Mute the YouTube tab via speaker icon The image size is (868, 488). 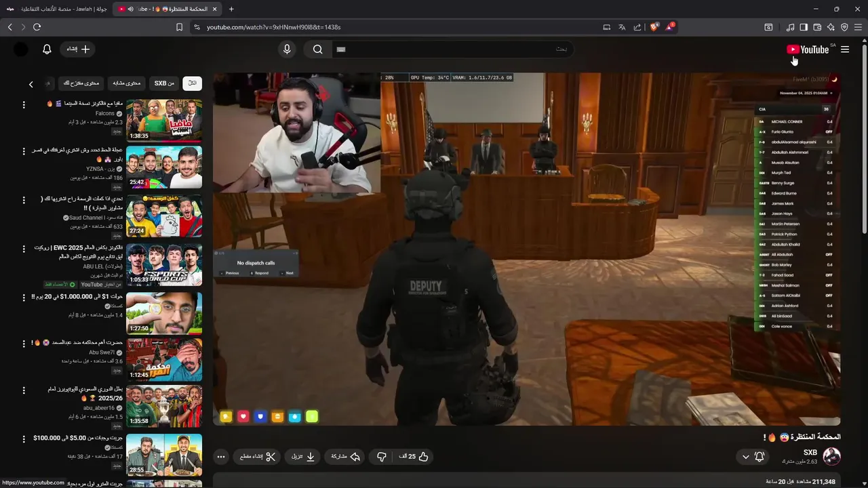130,9
